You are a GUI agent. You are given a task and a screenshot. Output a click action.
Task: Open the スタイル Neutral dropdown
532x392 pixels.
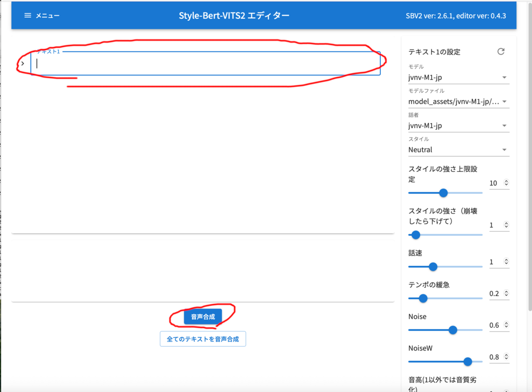point(459,150)
